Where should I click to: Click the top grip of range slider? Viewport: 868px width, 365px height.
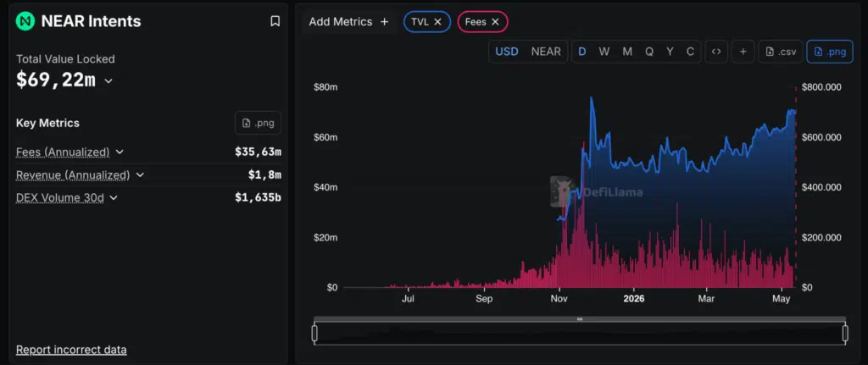(x=580, y=319)
